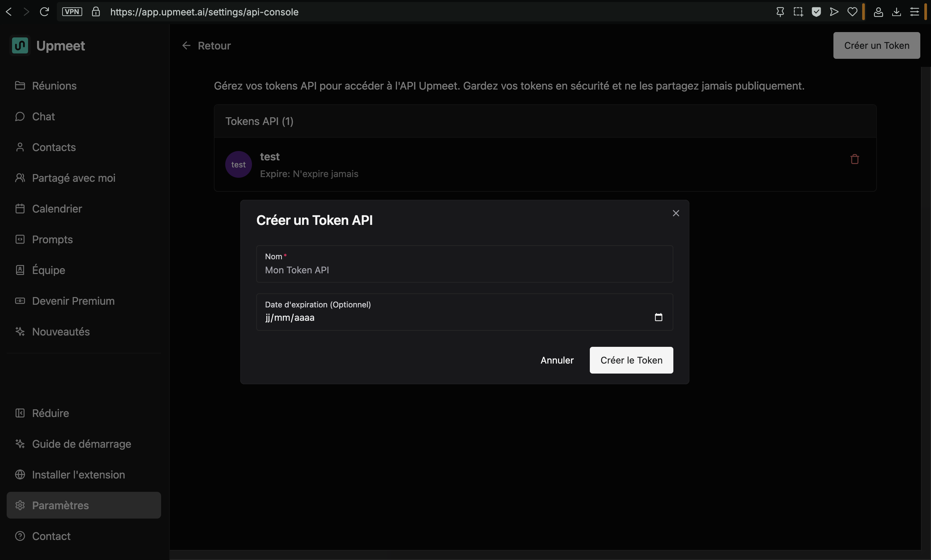Open the browser profile account icon
The width and height of the screenshot is (931, 560).
tap(878, 12)
